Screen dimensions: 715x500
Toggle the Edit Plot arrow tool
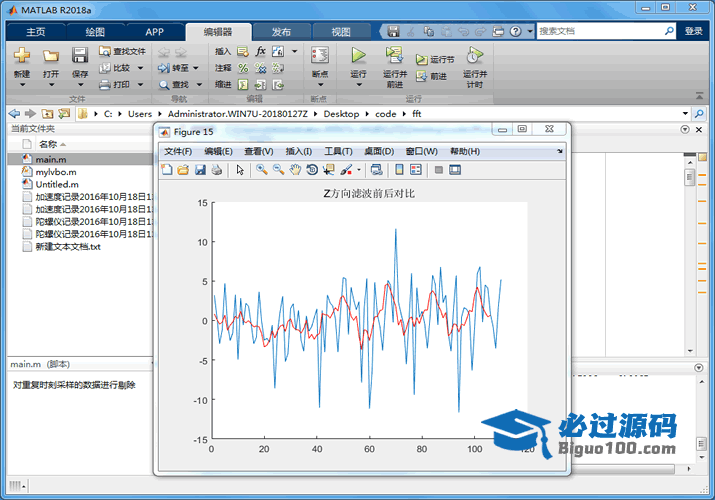pos(240,170)
